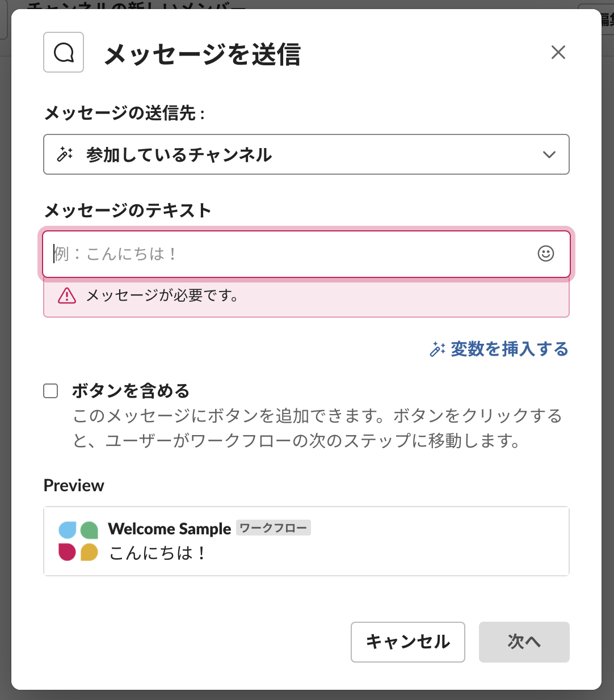Click the wand icon next to 変数を挿入する

438,349
